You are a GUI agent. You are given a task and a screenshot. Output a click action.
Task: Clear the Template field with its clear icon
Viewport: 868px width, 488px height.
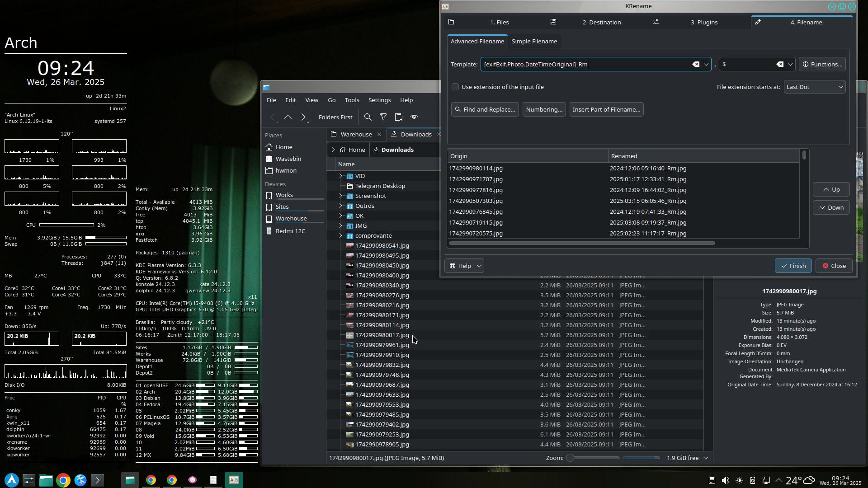tap(696, 64)
